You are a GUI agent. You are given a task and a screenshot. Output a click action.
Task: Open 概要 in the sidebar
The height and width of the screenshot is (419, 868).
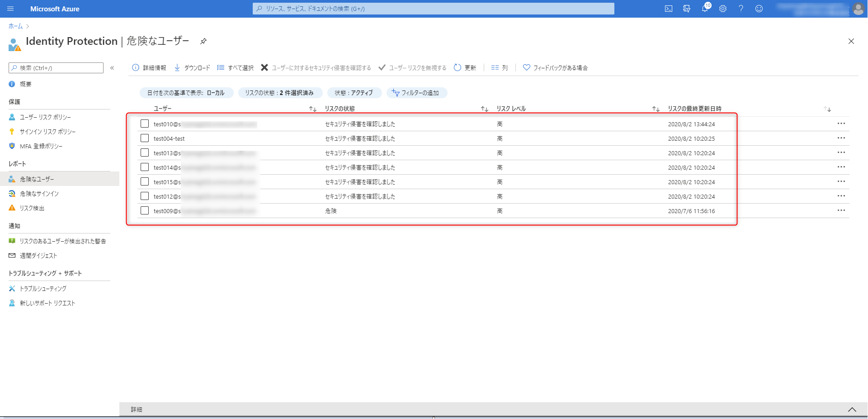(25, 84)
